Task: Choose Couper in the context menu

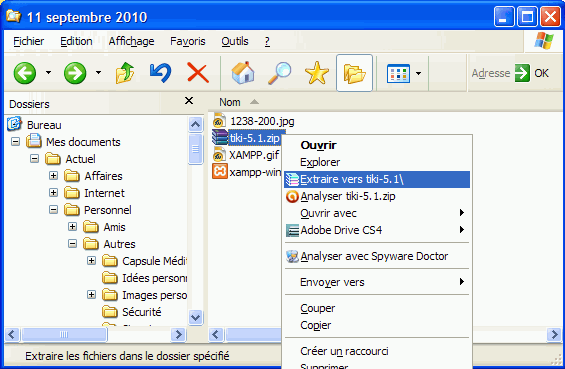Action: tap(377, 308)
